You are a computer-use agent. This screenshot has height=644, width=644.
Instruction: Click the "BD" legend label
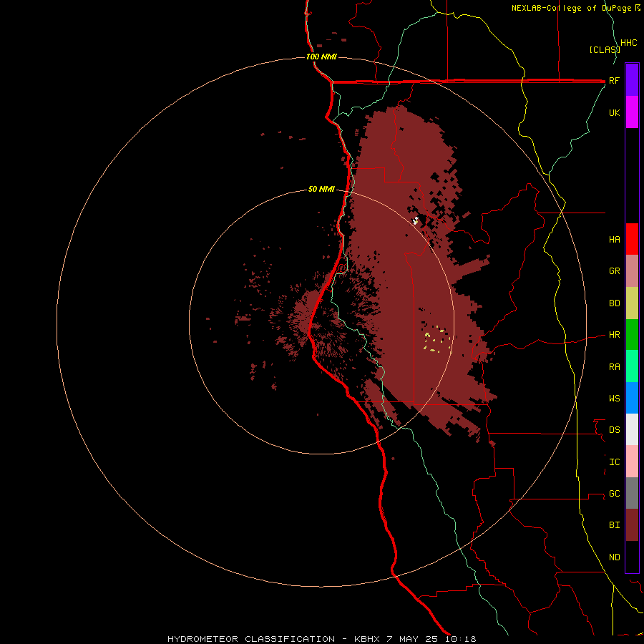pyautogui.click(x=614, y=303)
